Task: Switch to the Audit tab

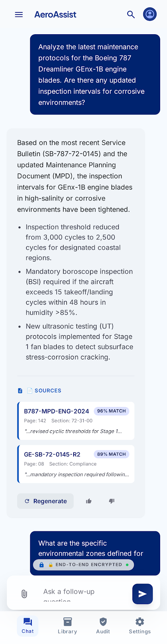Action: (x=103, y=626)
